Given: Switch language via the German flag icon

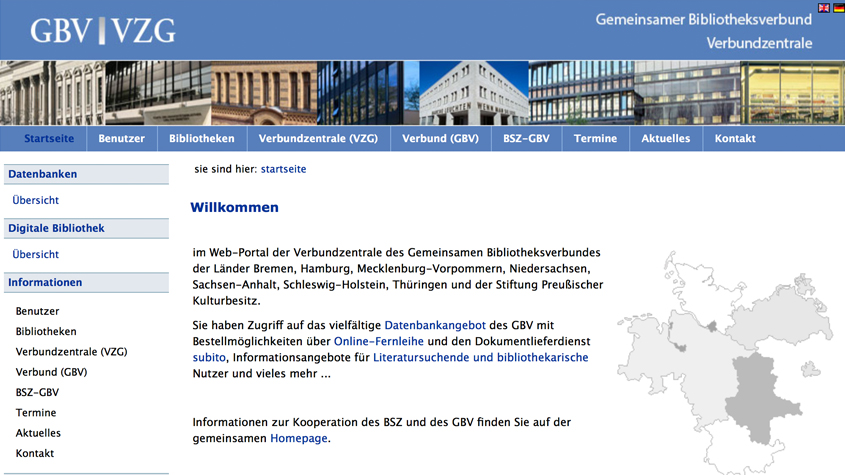Looking at the screenshot, I should [x=839, y=8].
